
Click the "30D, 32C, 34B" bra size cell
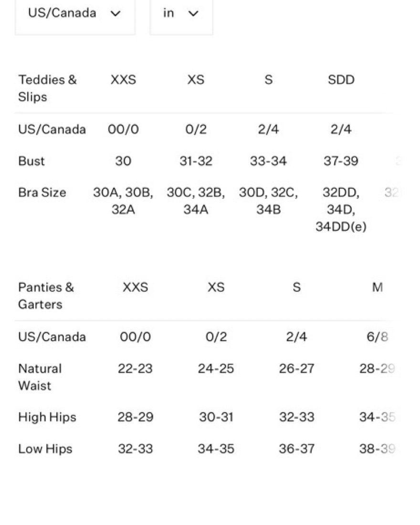268,201
